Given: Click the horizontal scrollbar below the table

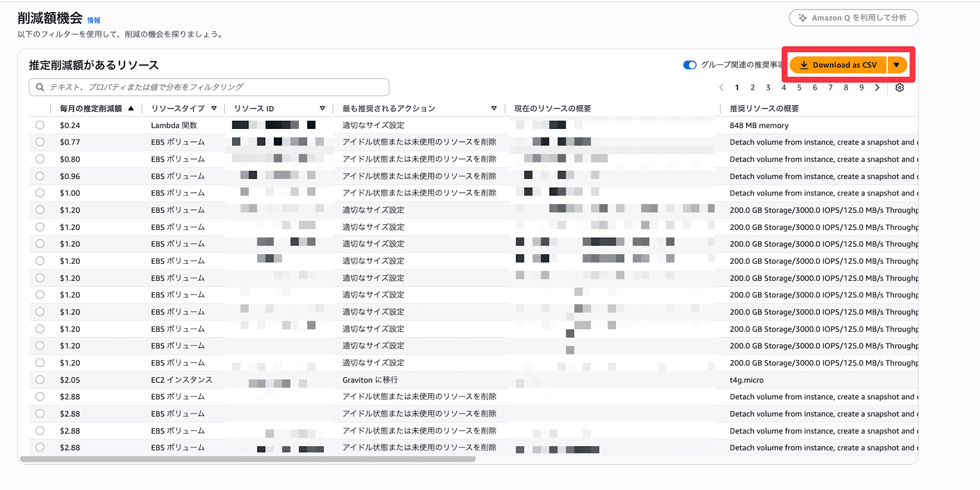Looking at the screenshot, I should click(x=247, y=459).
